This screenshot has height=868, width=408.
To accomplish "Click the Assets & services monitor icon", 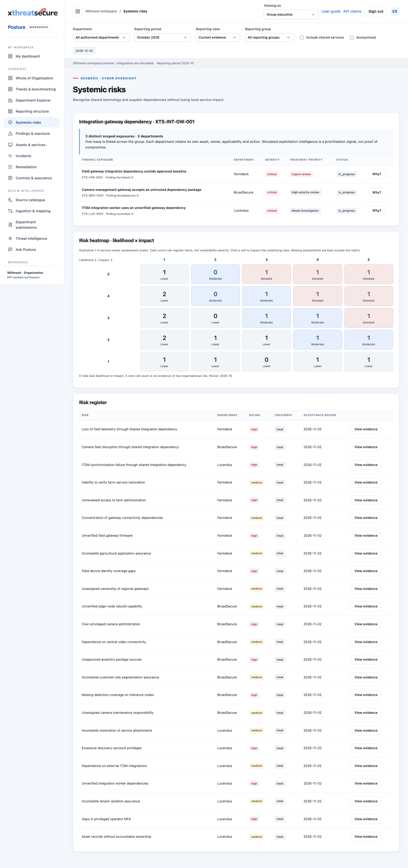I will [x=10, y=145].
